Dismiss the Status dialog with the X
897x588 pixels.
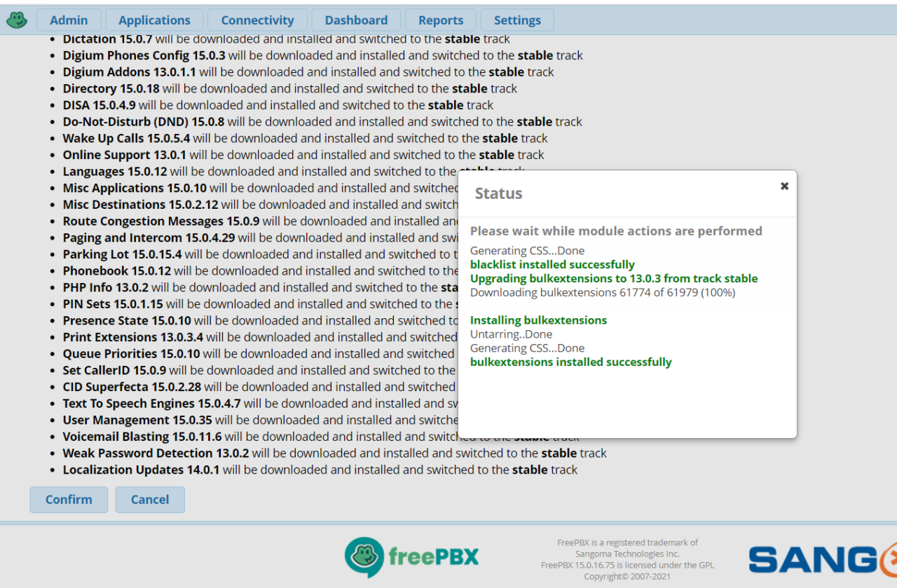pyautogui.click(x=784, y=185)
